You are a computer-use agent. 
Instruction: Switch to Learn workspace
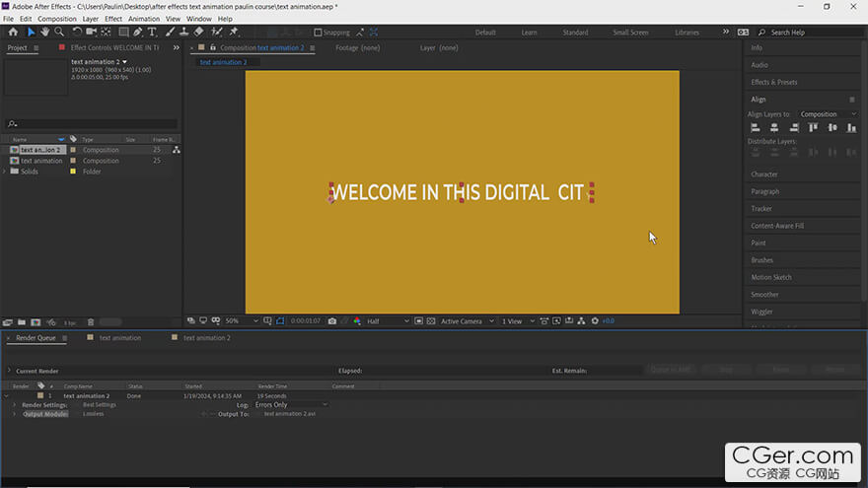[x=529, y=33]
